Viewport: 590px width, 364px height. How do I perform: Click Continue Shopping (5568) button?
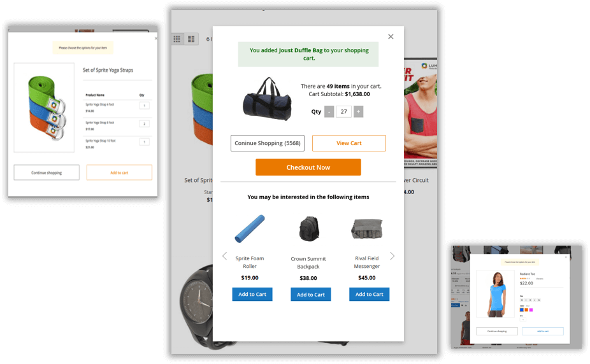click(x=268, y=143)
